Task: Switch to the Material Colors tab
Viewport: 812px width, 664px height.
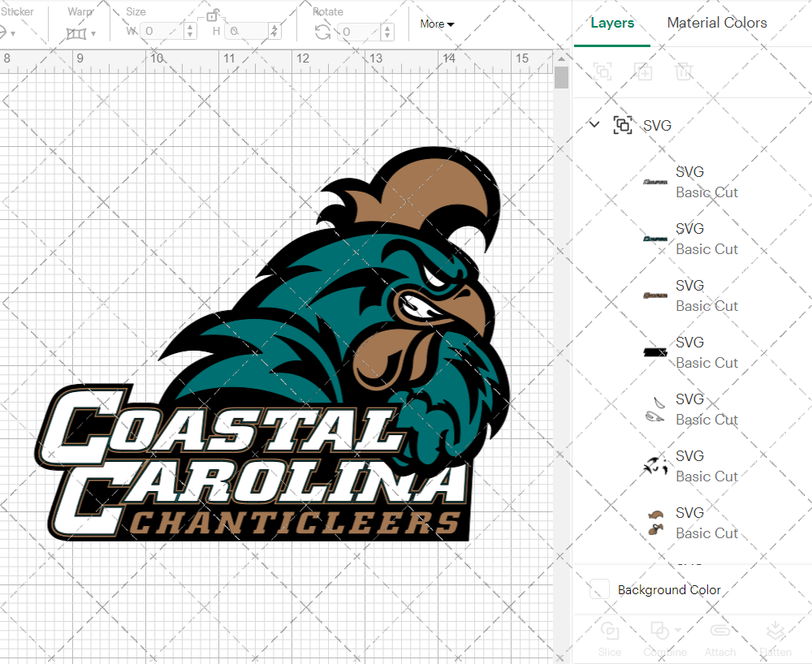Action: pyautogui.click(x=717, y=23)
